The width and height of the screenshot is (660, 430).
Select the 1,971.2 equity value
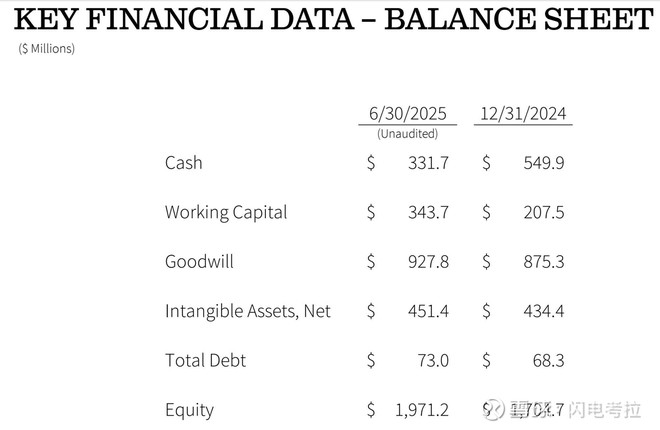coord(422,410)
